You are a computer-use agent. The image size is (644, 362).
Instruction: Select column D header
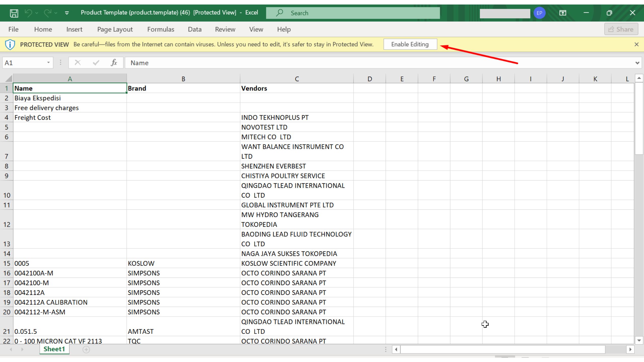click(x=370, y=79)
